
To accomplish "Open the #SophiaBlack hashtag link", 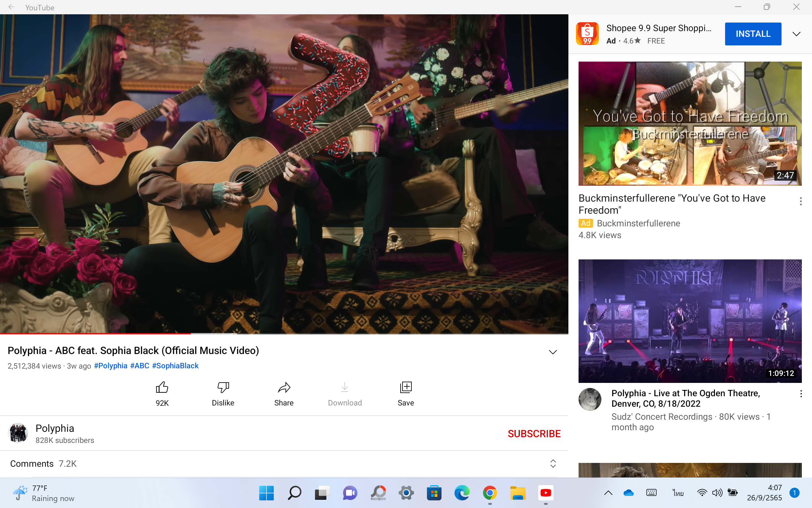I will pyautogui.click(x=175, y=365).
